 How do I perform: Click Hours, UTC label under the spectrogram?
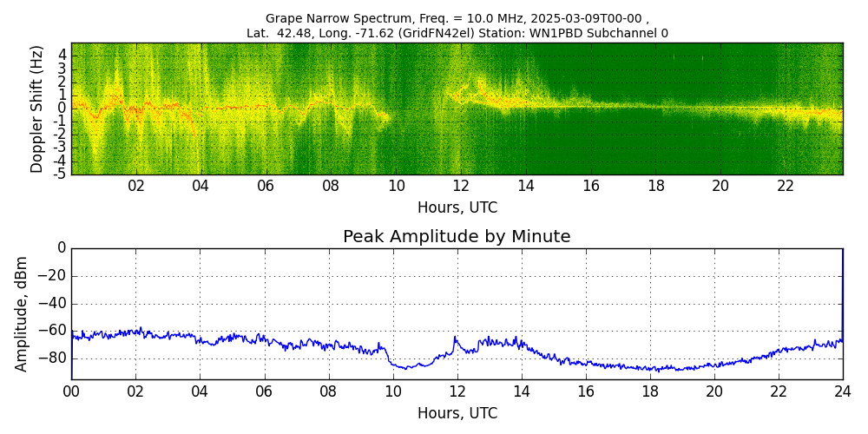[x=457, y=208]
